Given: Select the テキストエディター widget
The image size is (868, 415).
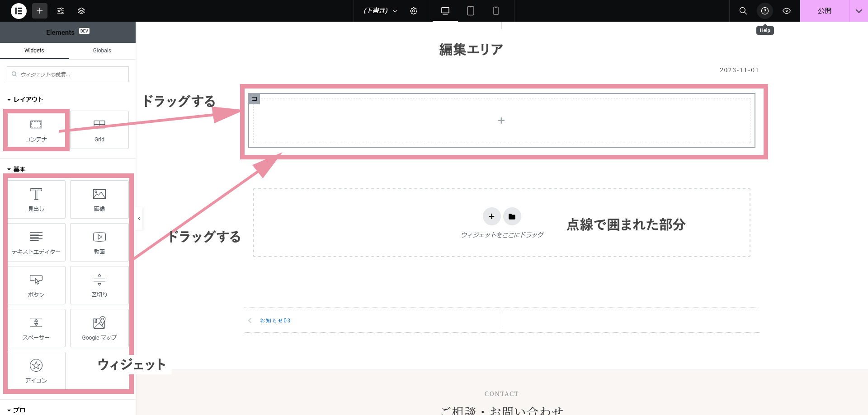Looking at the screenshot, I should (x=36, y=242).
